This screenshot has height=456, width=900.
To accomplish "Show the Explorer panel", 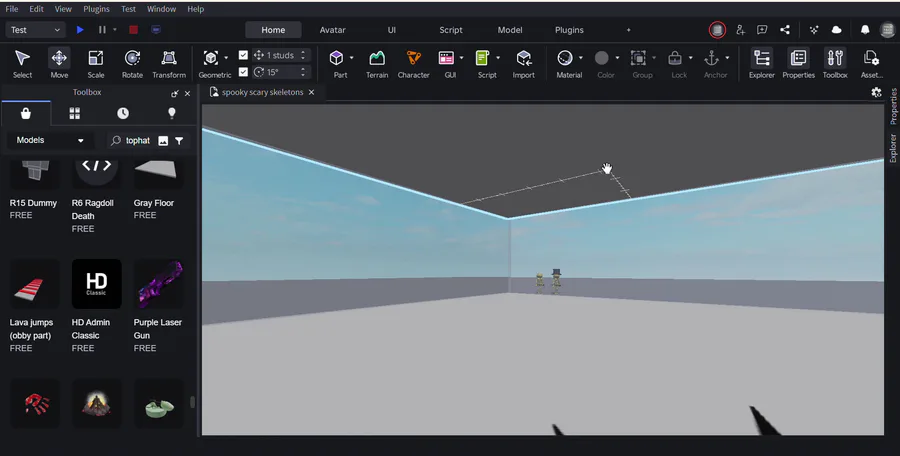I will [x=762, y=63].
